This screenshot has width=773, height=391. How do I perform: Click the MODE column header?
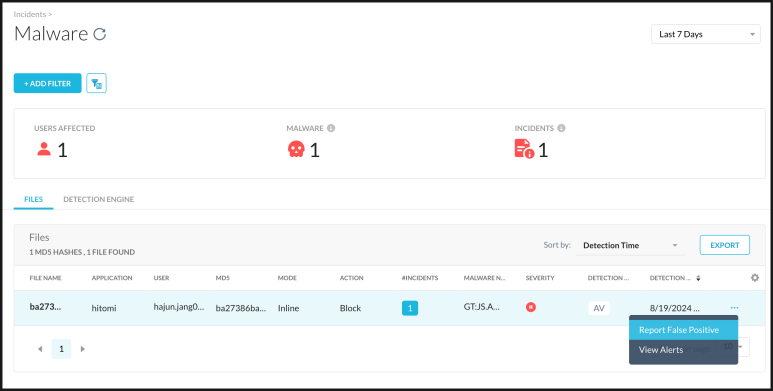click(x=287, y=278)
